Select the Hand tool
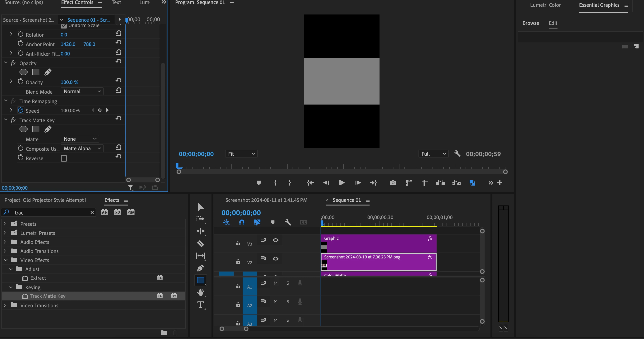The image size is (644, 339). point(200,292)
